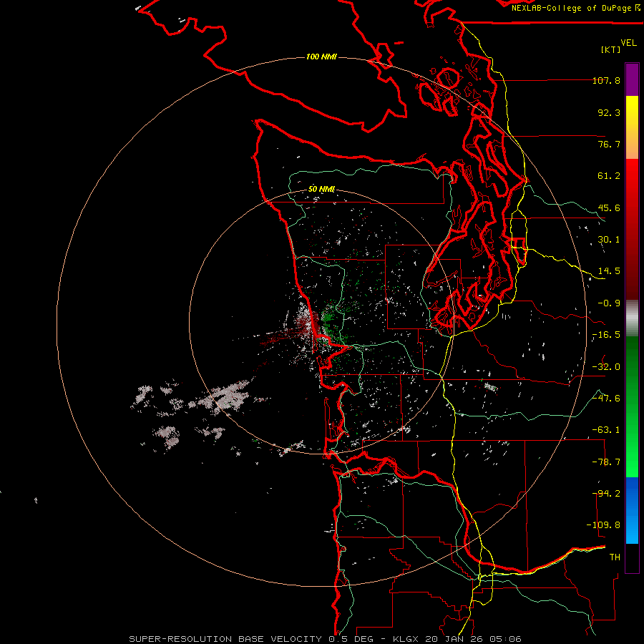Select the 61.2 velocity scale value
Viewport: 644px width, 644px height.
point(609,176)
